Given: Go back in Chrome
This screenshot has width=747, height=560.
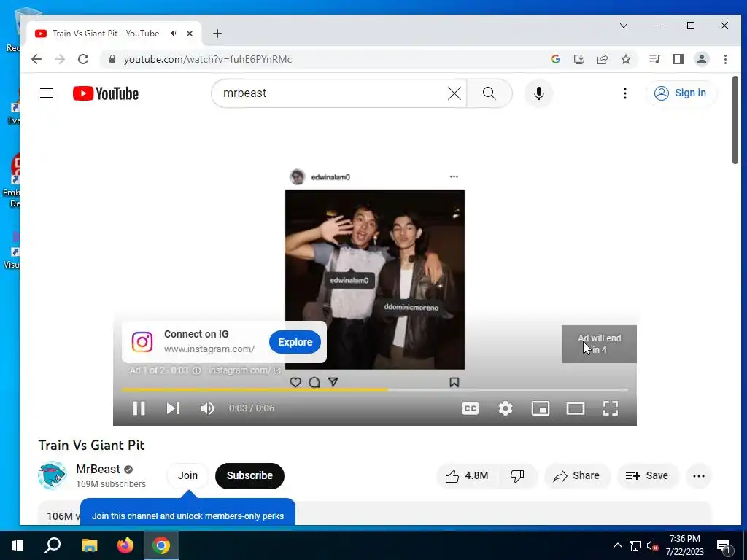Looking at the screenshot, I should coord(36,59).
